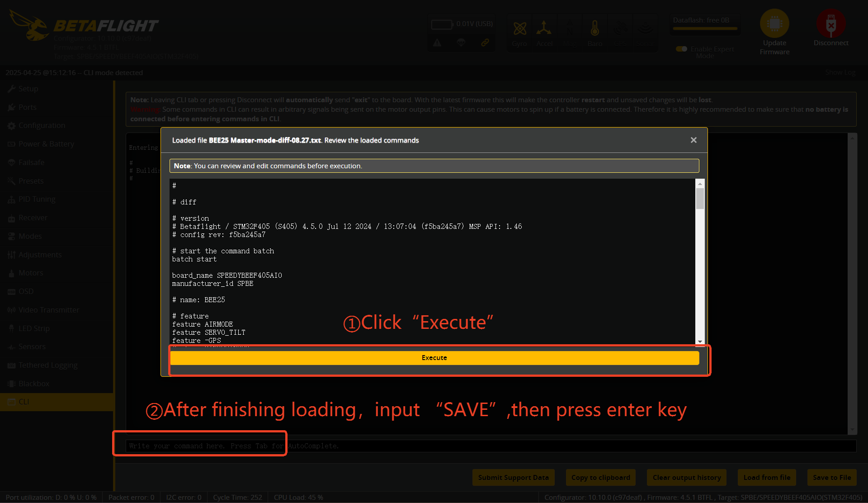This screenshot has width=868, height=503.
Task: Click Submit Support Data button
Action: [x=513, y=478]
